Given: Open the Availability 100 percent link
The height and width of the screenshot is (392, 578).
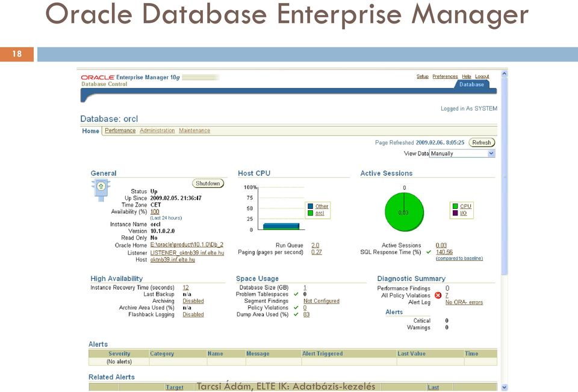Looking at the screenshot, I should (x=155, y=212).
